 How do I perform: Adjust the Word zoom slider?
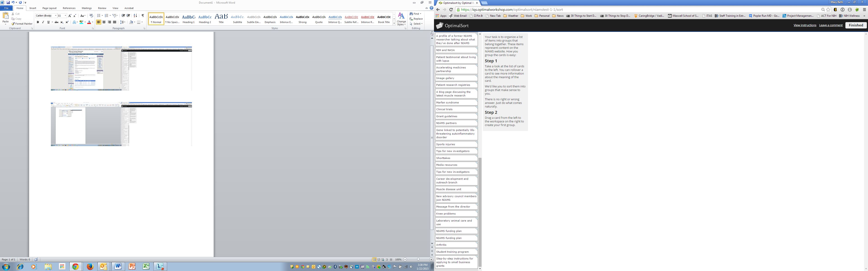coord(418,259)
